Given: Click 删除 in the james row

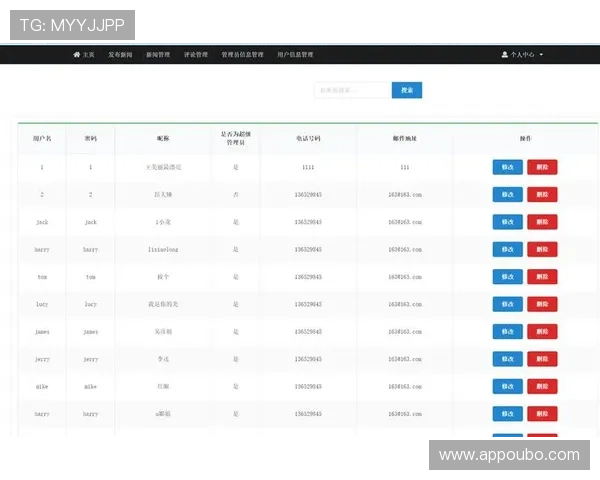Looking at the screenshot, I should pyautogui.click(x=542, y=331).
